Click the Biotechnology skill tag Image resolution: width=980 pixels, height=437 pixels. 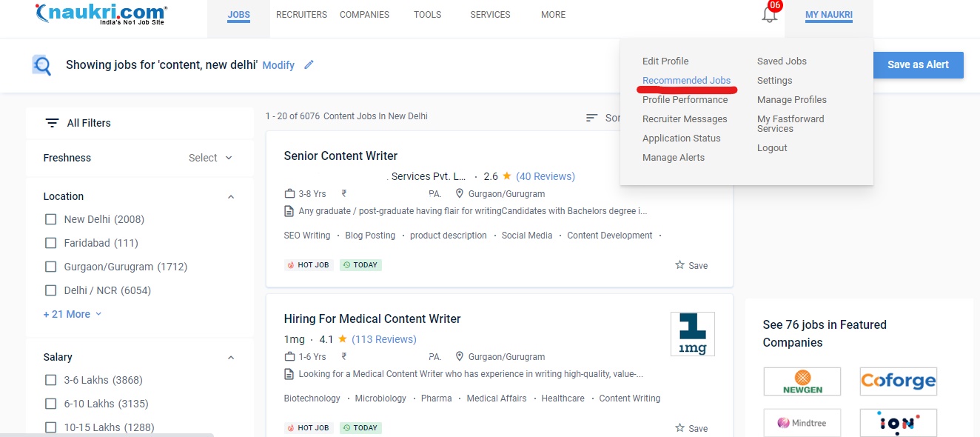click(312, 398)
